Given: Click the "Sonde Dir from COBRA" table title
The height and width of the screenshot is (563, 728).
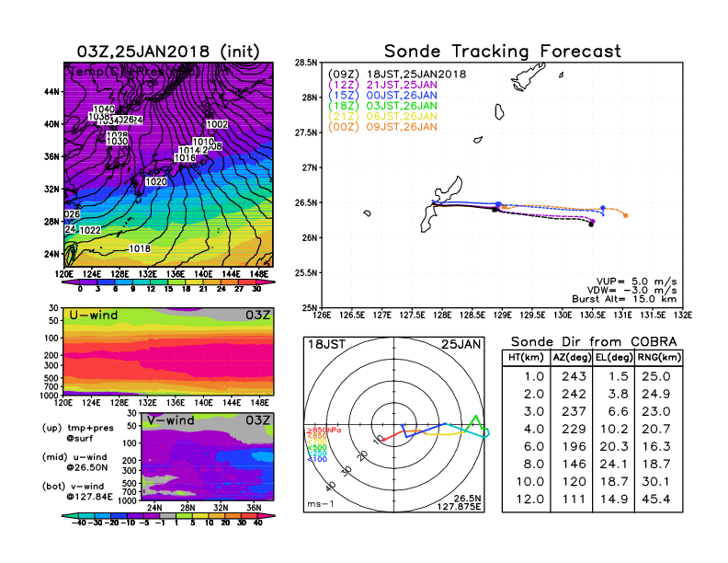Looking at the screenshot, I should (594, 342).
